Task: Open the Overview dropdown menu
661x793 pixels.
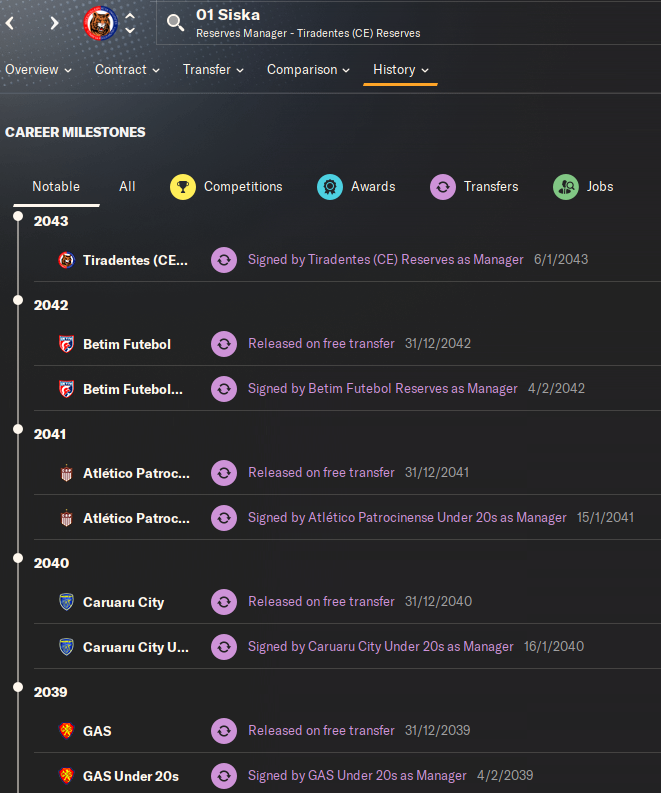Action: tap(39, 70)
